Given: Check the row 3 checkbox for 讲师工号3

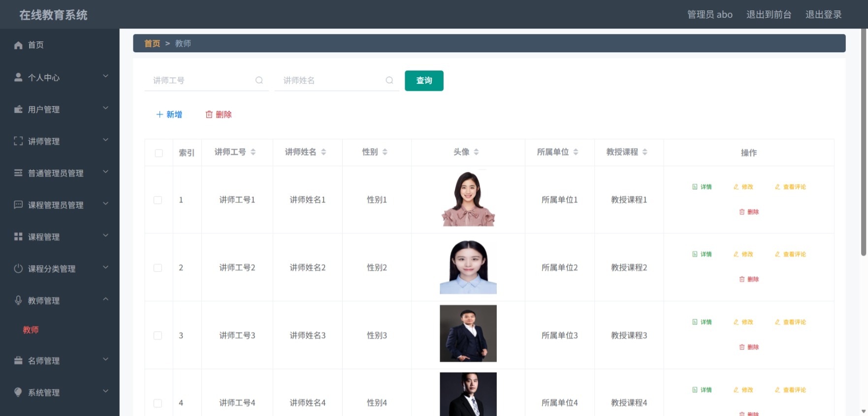Looking at the screenshot, I should pyautogui.click(x=158, y=336).
